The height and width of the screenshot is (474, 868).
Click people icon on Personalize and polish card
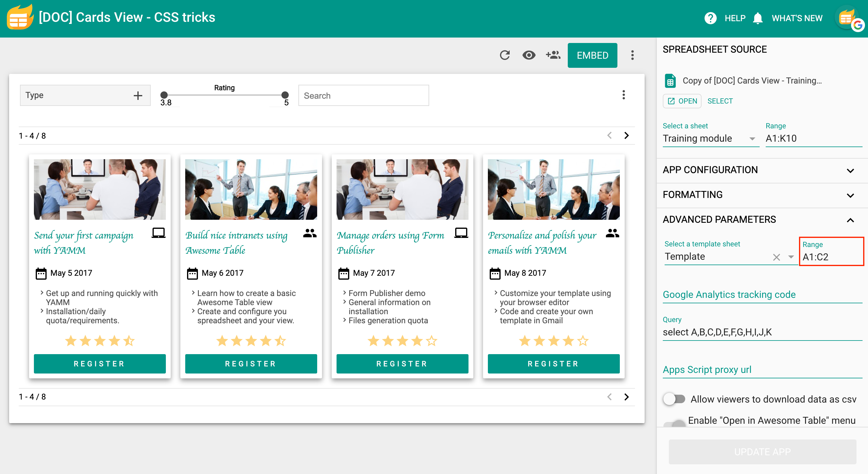pos(612,233)
